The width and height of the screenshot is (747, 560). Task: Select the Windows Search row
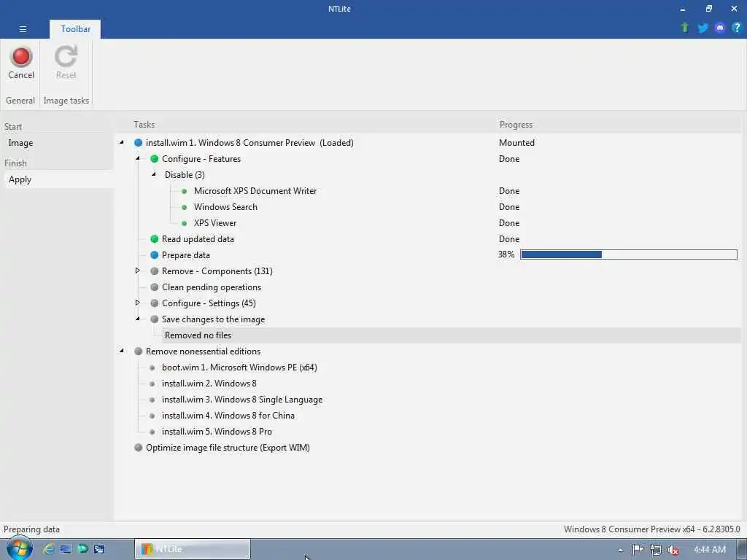(225, 207)
